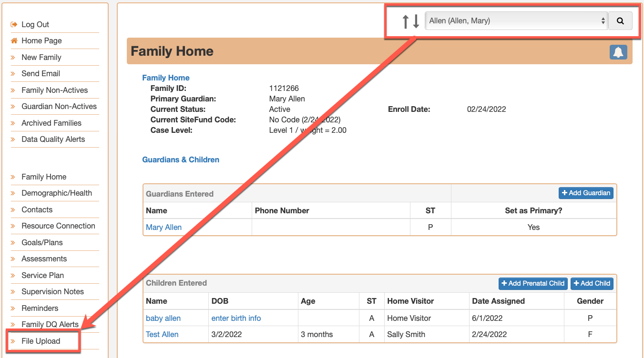Click the Gender column header
The width and height of the screenshot is (644, 358).
pyautogui.click(x=590, y=301)
